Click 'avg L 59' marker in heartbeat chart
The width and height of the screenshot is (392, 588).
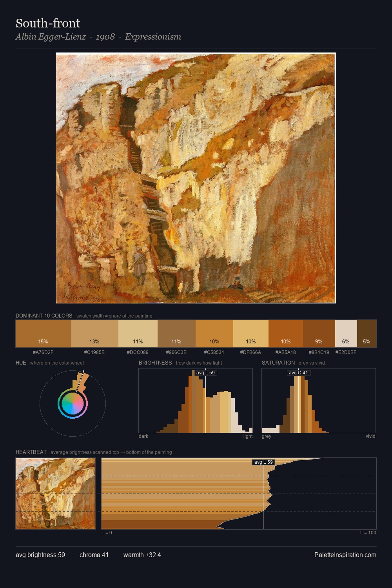tap(263, 462)
